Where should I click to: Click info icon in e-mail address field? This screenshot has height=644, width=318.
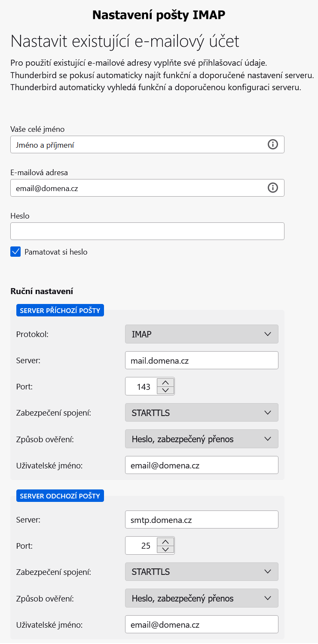click(273, 188)
